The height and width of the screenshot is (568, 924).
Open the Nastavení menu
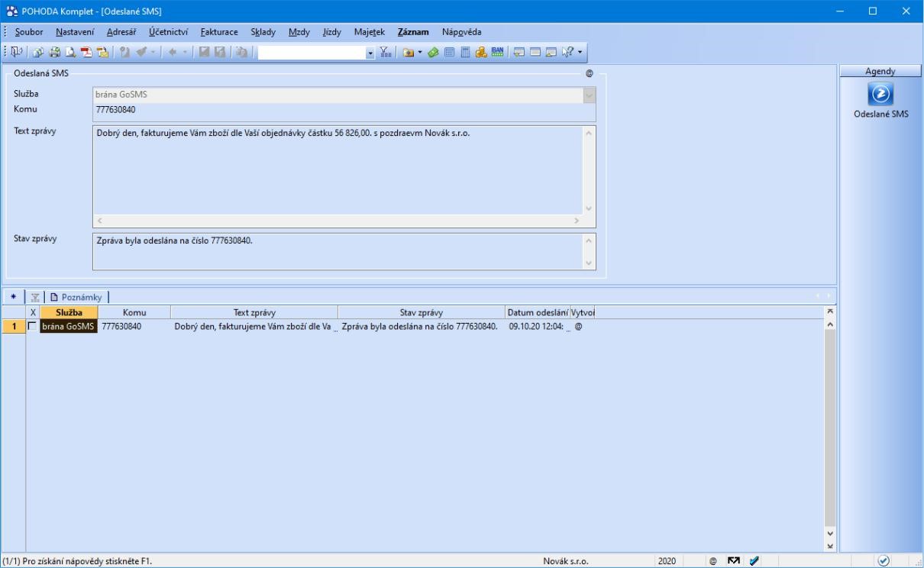point(75,32)
